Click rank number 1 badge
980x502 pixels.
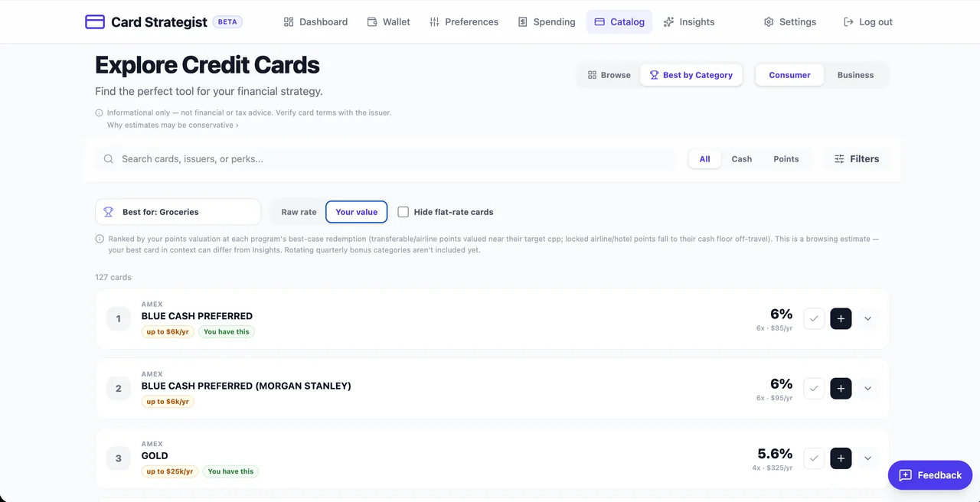pos(119,318)
